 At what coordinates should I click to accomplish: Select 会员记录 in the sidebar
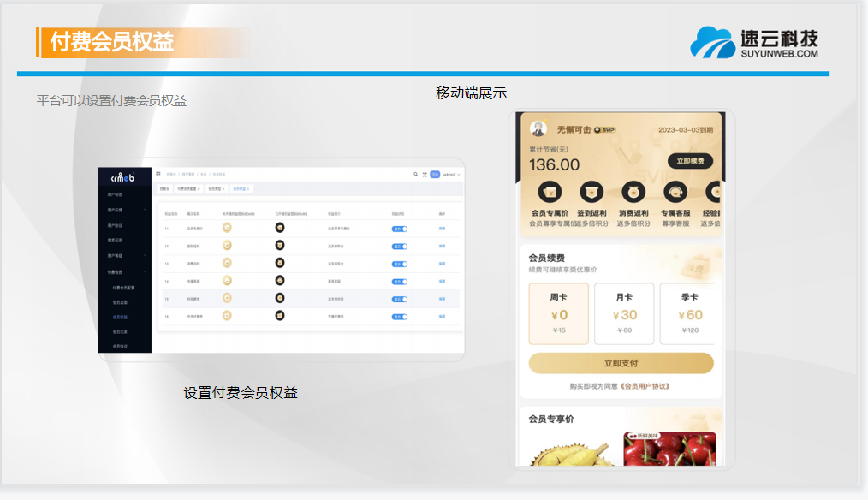click(120, 331)
